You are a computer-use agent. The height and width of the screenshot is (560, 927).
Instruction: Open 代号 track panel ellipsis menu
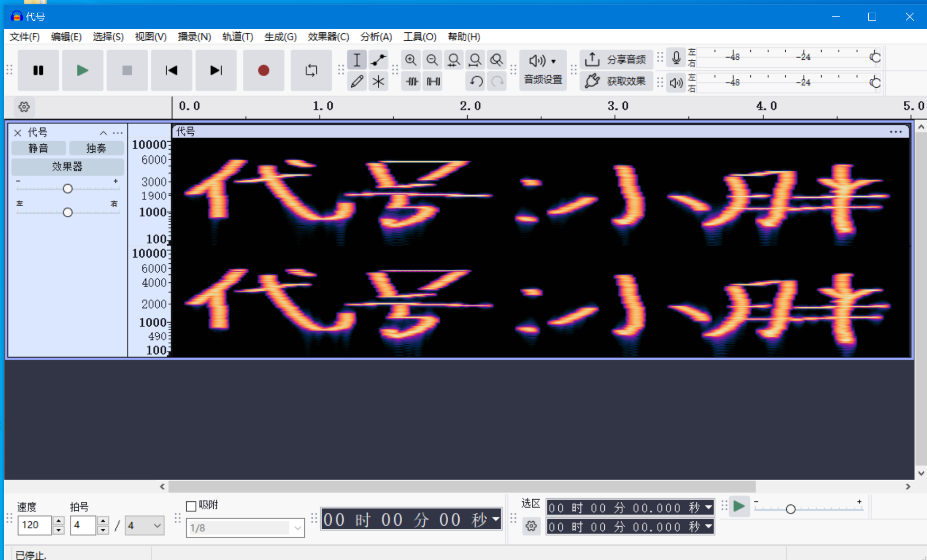[x=118, y=133]
